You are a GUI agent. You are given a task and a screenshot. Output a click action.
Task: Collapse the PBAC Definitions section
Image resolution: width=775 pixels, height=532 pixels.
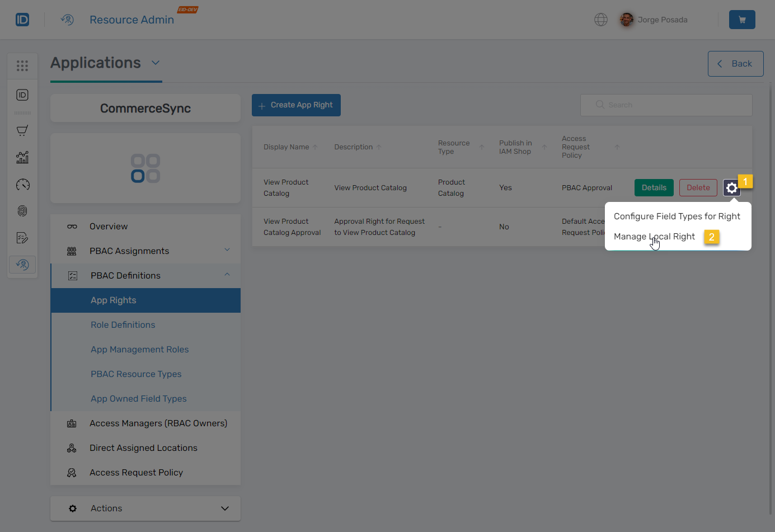tap(145, 275)
